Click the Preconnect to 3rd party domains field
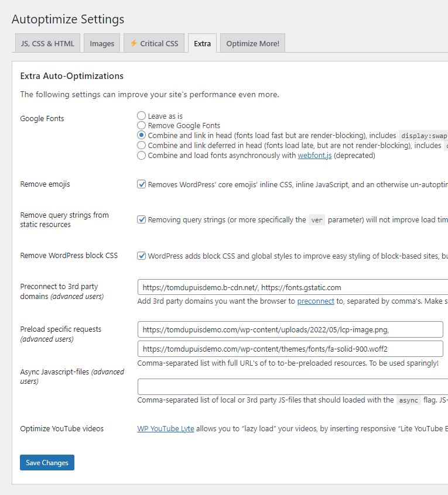 tap(293, 287)
